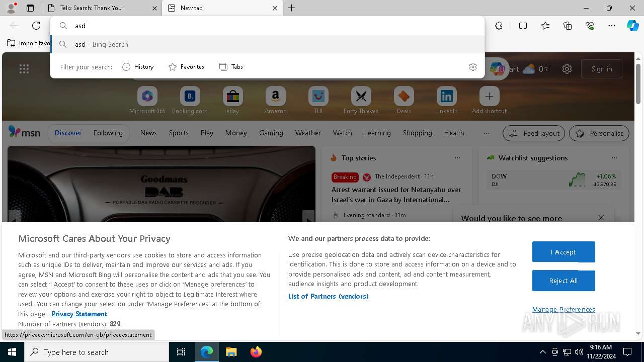Open the Gaming category
Viewport: 644px width, 362px height.
click(x=271, y=133)
